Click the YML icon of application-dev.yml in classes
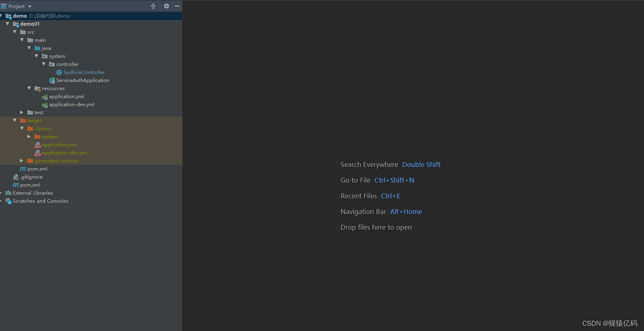Viewport: 644px width, 331px height. pos(37,153)
